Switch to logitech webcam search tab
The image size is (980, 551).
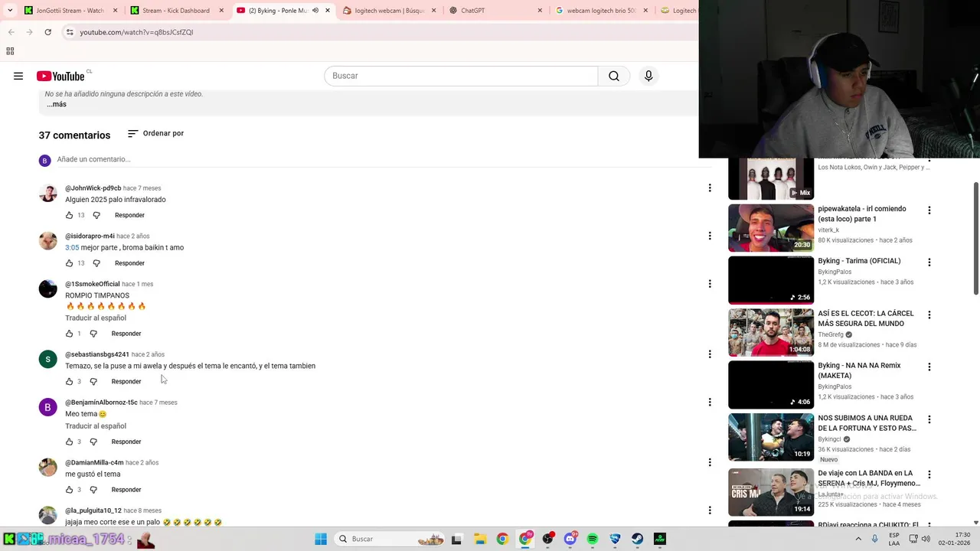pos(387,11)
